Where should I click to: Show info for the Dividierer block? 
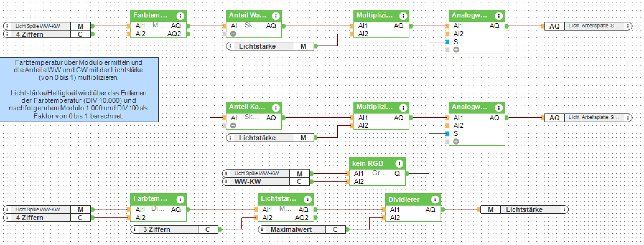pos(435,199)
